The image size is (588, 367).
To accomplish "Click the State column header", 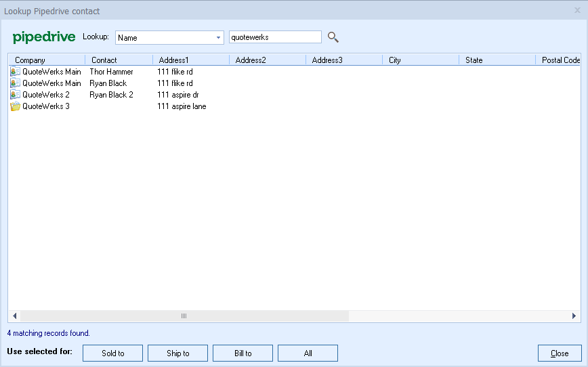I will click(497, 60).
